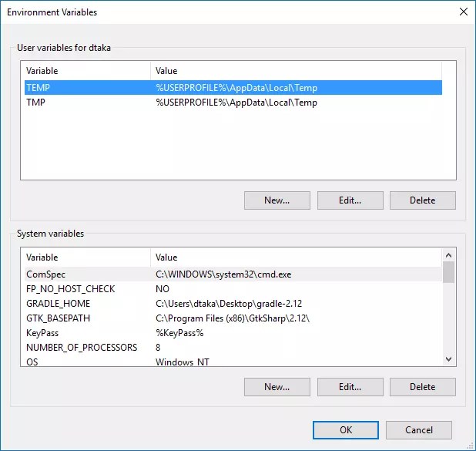This screenshot has width=476, height=451.
Task: Click Value column header in User variables
Action: pyautogui.click(x=296, y=71)
